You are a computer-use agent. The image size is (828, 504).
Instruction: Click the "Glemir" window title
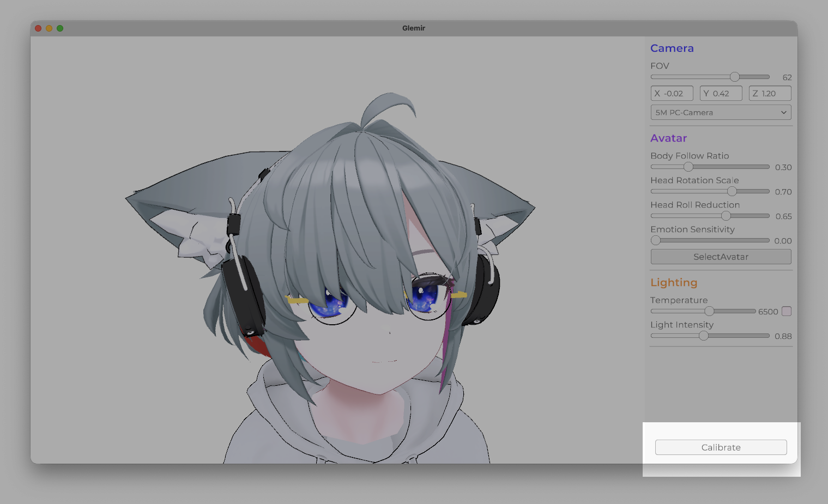pos(414,28)
